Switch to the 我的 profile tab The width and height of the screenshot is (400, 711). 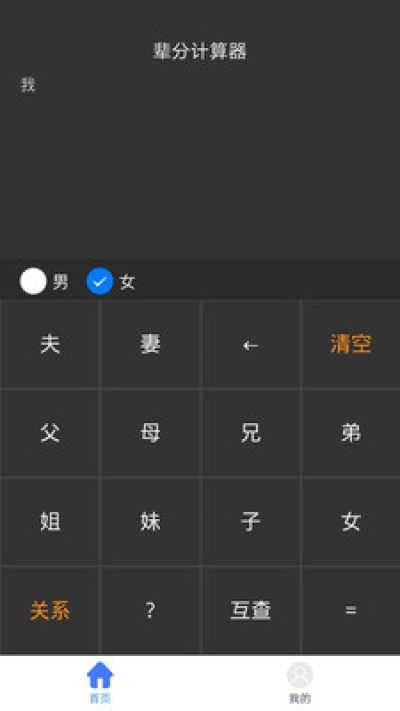pos(300,682)
